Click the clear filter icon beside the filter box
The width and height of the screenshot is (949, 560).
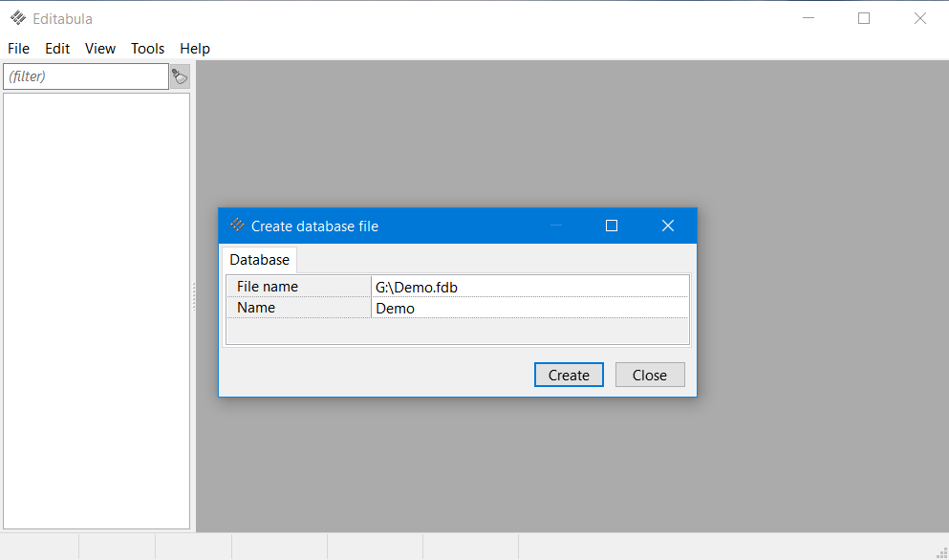coord(180,76)
